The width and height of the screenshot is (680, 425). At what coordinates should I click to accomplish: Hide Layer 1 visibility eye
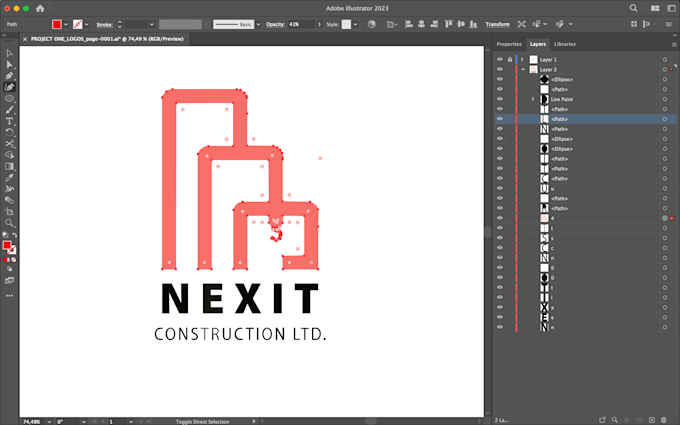pos(500,59)
